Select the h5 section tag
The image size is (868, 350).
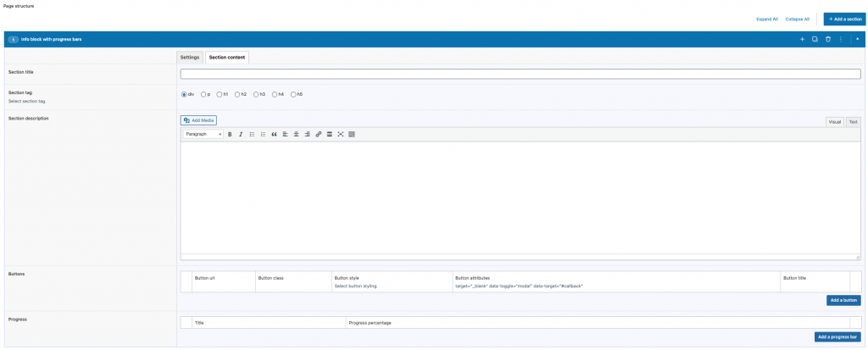[293, 94]
